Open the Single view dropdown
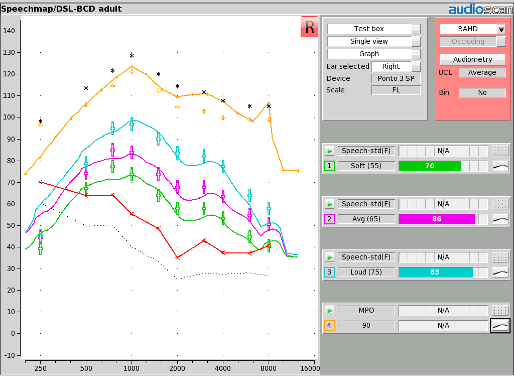Image resolution: width=514 pixels, height=377 pixels. [374, 42]
